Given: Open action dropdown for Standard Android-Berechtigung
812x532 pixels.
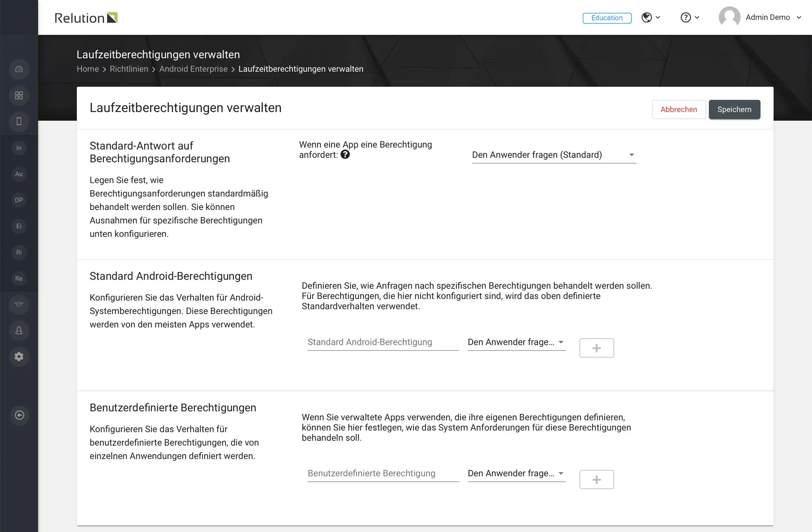Looking at the screenshot, I should click(x=516, y=342).
